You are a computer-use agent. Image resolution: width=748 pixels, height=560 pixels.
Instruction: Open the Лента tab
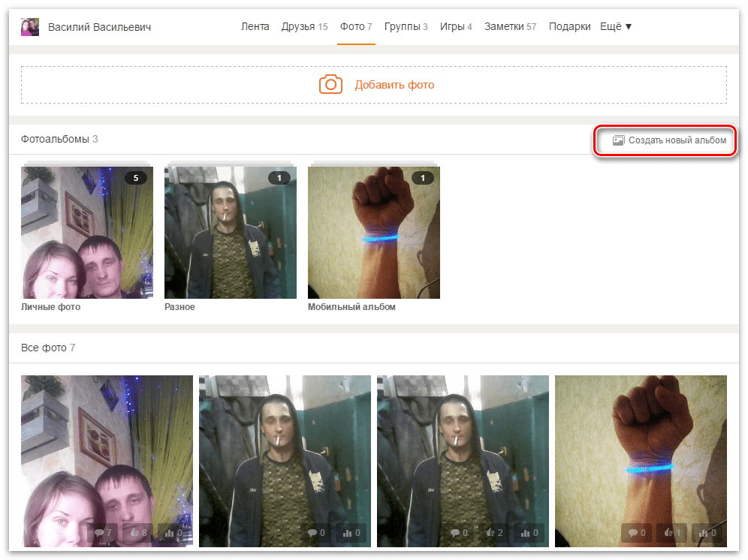(255, 27)
